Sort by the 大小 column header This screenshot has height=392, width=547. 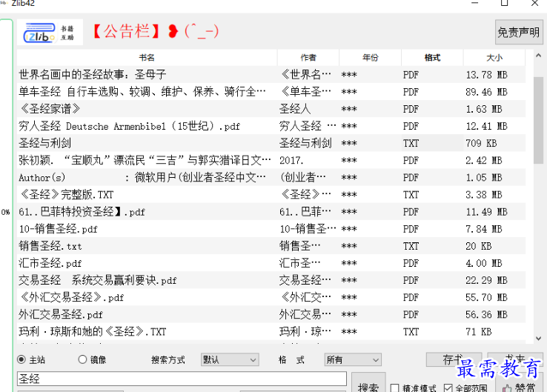pyautogui.click(x=494, y=58)
